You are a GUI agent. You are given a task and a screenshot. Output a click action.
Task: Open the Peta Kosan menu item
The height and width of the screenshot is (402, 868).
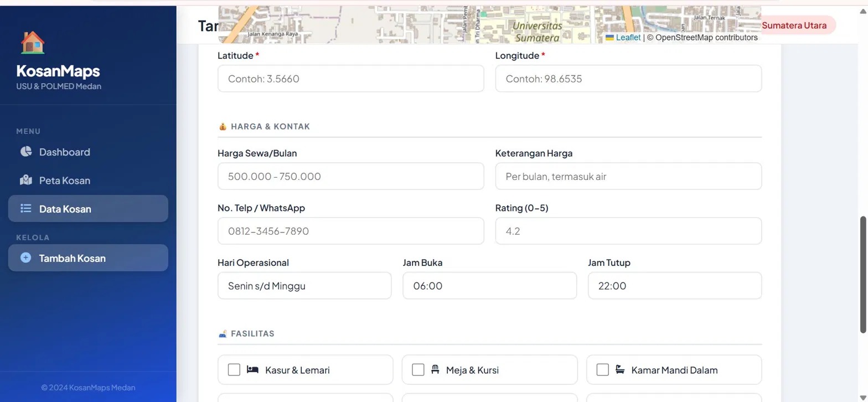tap(88, 180)
